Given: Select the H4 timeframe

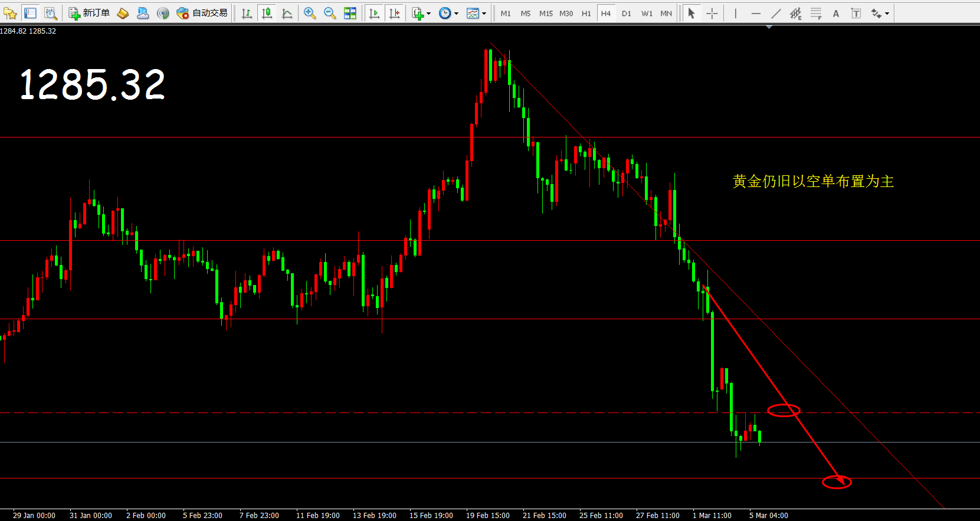Looking at the screenshot, I should point(606,13).
